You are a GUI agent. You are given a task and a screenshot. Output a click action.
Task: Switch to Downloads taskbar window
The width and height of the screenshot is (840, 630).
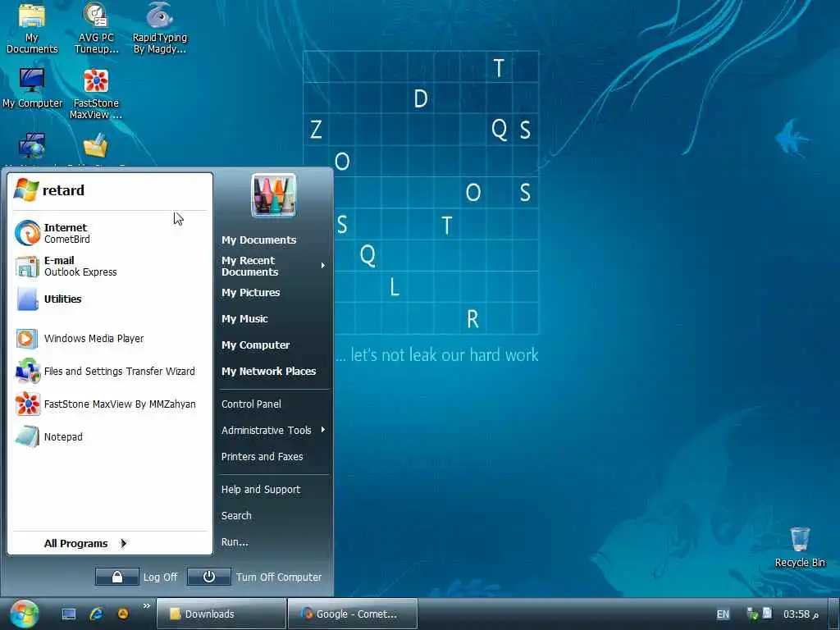[221, 614]
